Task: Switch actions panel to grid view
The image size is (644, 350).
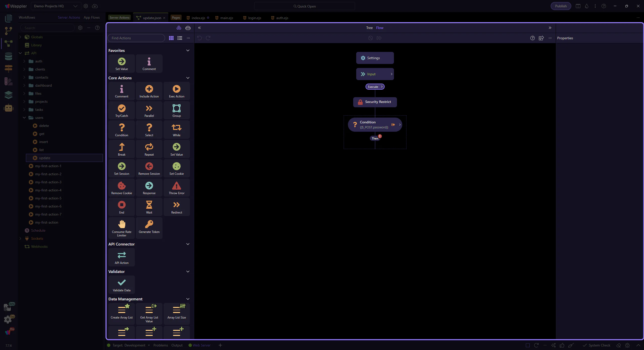Action: pyautogui.click(x=171, y=38)
